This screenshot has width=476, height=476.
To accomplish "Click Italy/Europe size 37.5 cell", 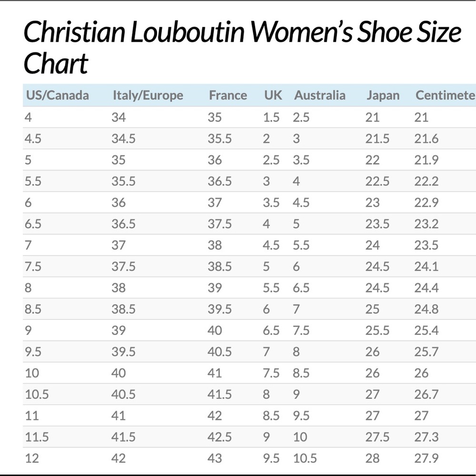I will pos(123,267).
